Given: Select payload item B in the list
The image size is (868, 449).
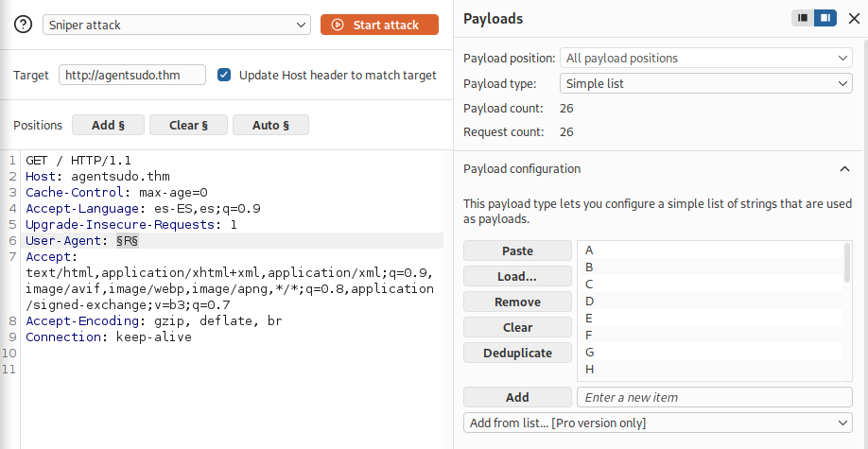Looking at the screenshot, I should (x=710, y=268).
